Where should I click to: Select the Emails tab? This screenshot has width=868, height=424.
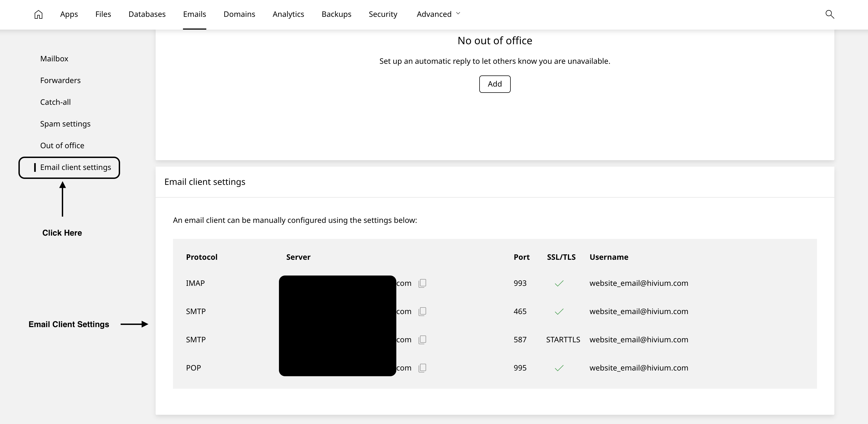pyautogui.click(x=194, y=14)
